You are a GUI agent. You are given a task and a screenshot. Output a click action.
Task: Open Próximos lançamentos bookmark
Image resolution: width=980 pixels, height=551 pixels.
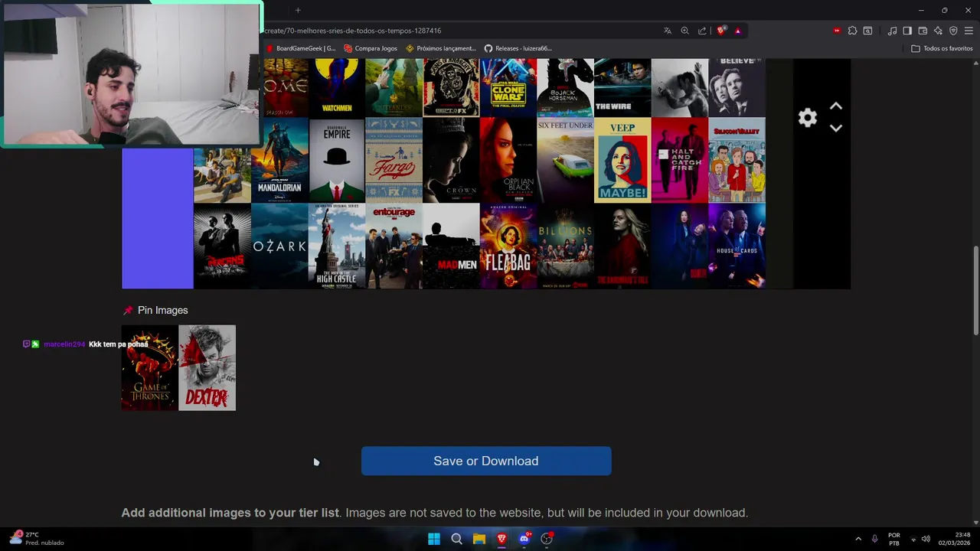coord(441,48)
